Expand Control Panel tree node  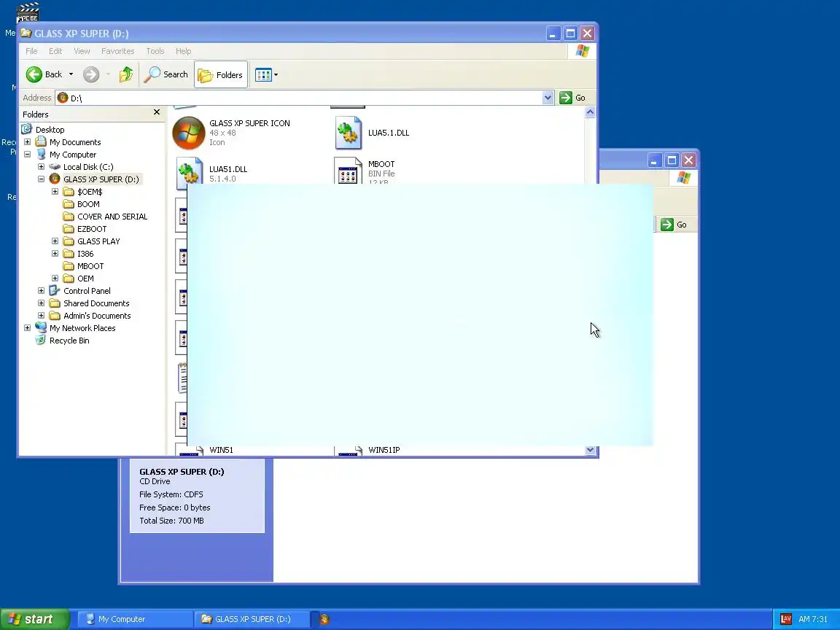[x=42, y=290]
